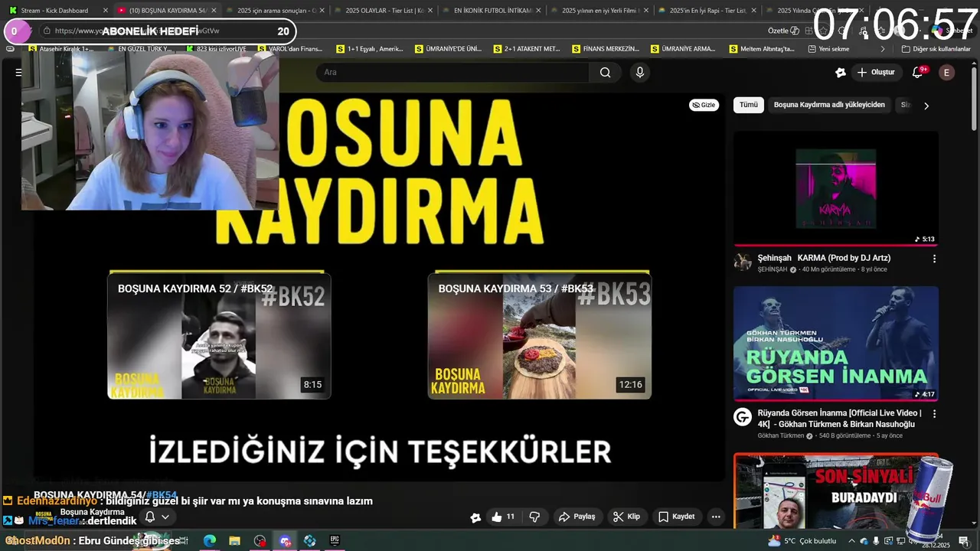Open options menu for Şehinşah KARMA video
Screen dimensions: 980x551
click(934, 259)
